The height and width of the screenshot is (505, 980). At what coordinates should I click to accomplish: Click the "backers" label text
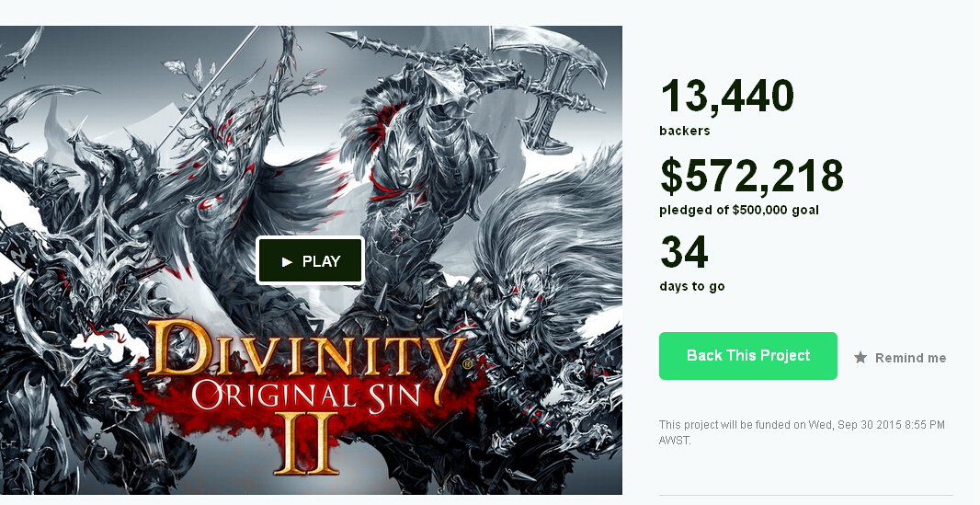click(684, 131)
